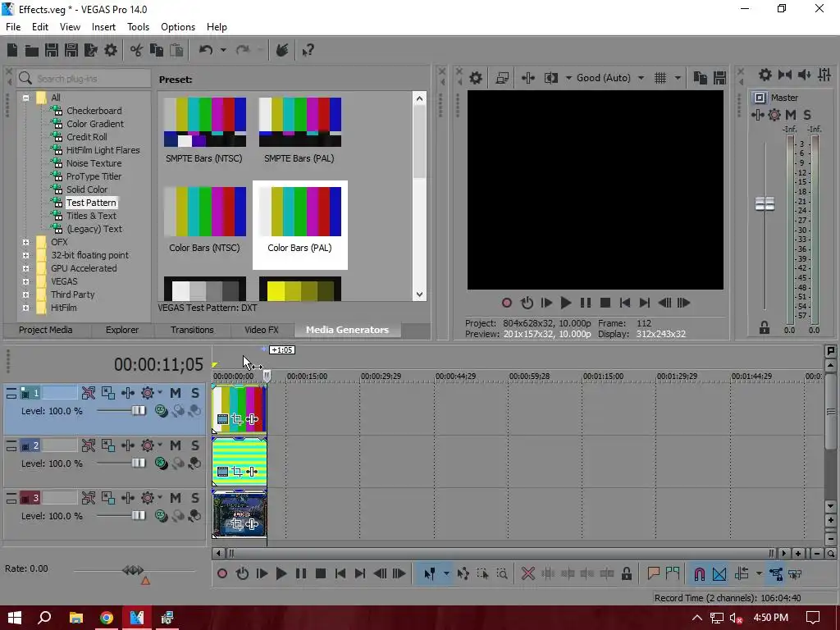840x630 pixels.
Task: Collapse the All plug-ins folder
Action: [x=25, y=98]
